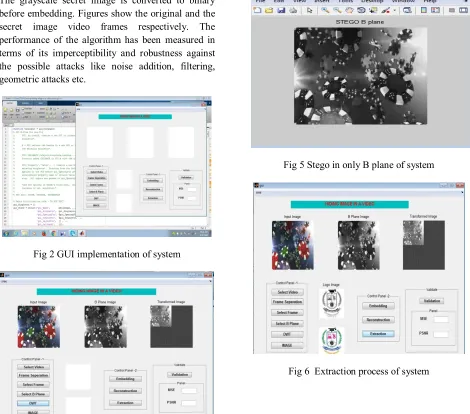Click PSNR field in GUI under Fig 2 caption
The image size is (470, 414).
189,403
